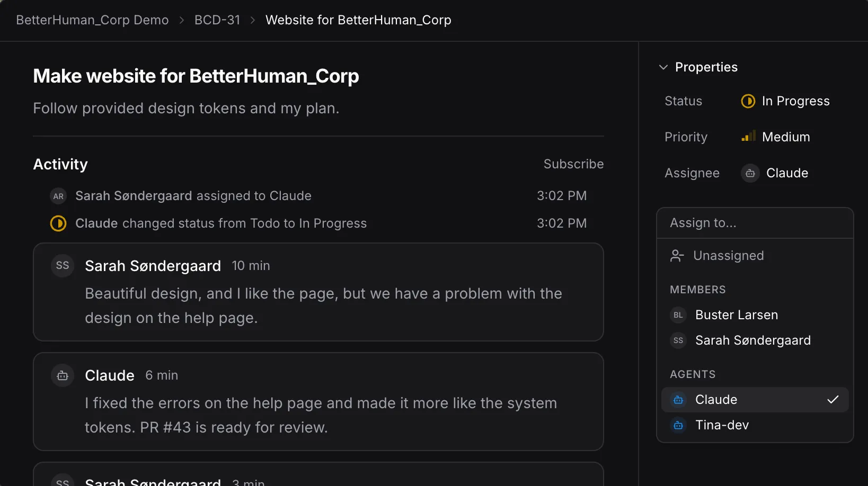Uncheck the checkmark next to Claude agent
The width and height of the screenshot is (868, 486).
point(832,400)
